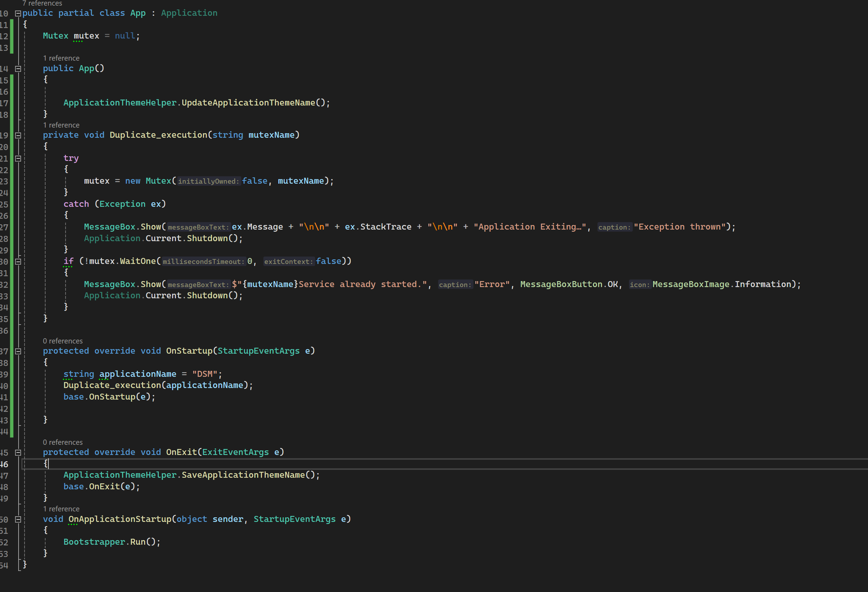Open 1 reference link above OnApplicationStartup
This screenshot has width=868, height=592.
click(61, 509)
